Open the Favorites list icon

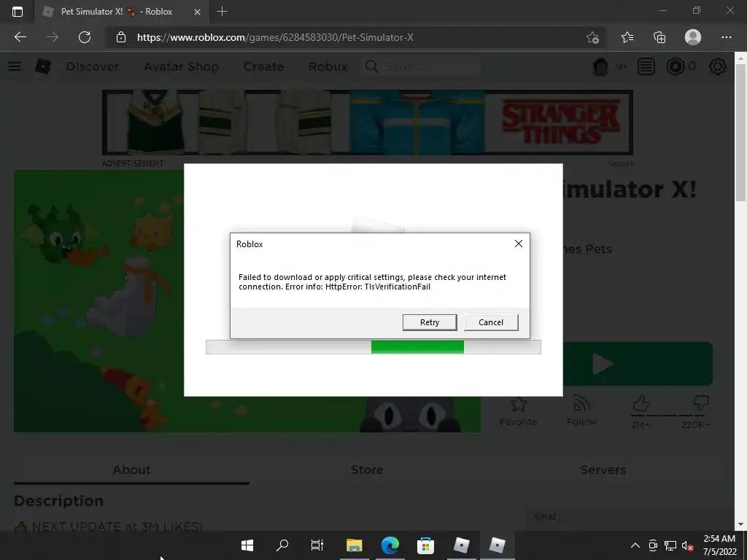(x=627, y=37)
